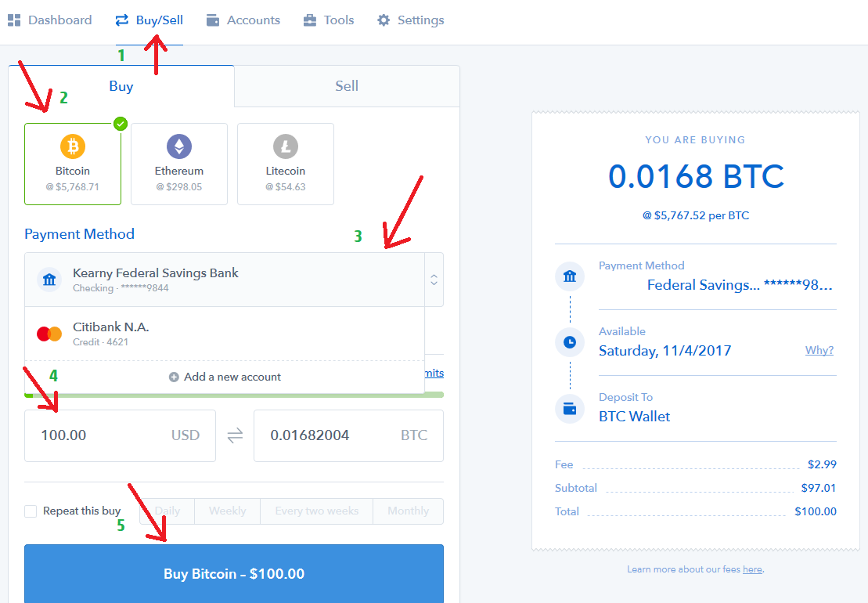868x603 pixels.
Task: Click the @ $5,767.52 per BTC rate
Action: pos(696,215)
